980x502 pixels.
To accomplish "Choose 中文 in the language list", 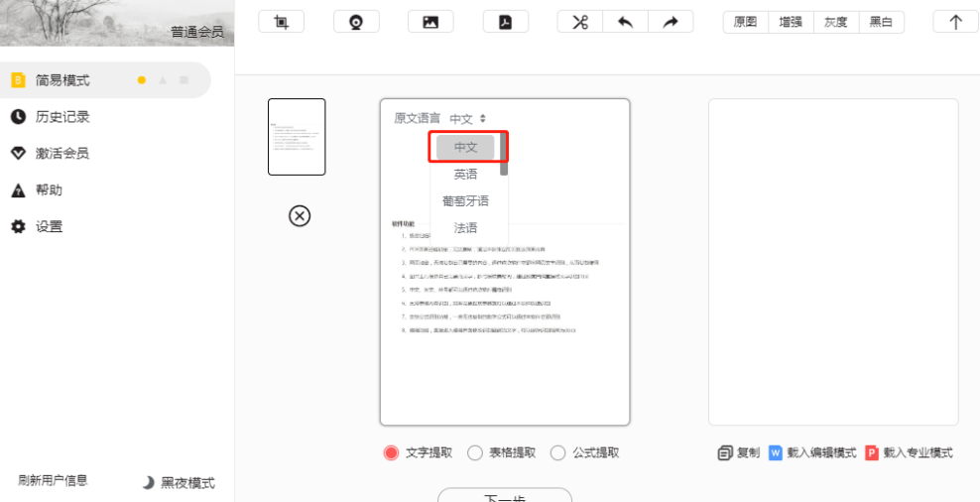I will click(x=465, y=148).
